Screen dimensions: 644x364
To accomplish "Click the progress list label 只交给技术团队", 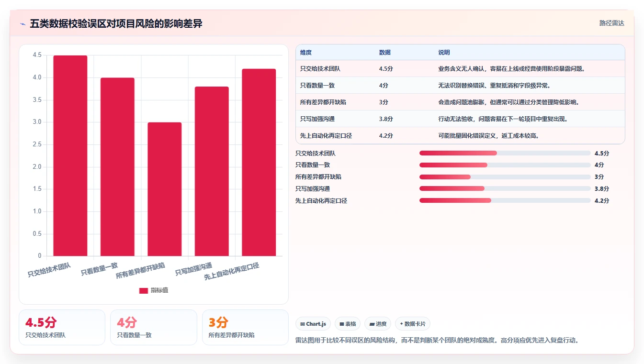I will pyautogui.click(x=316, y=153).
